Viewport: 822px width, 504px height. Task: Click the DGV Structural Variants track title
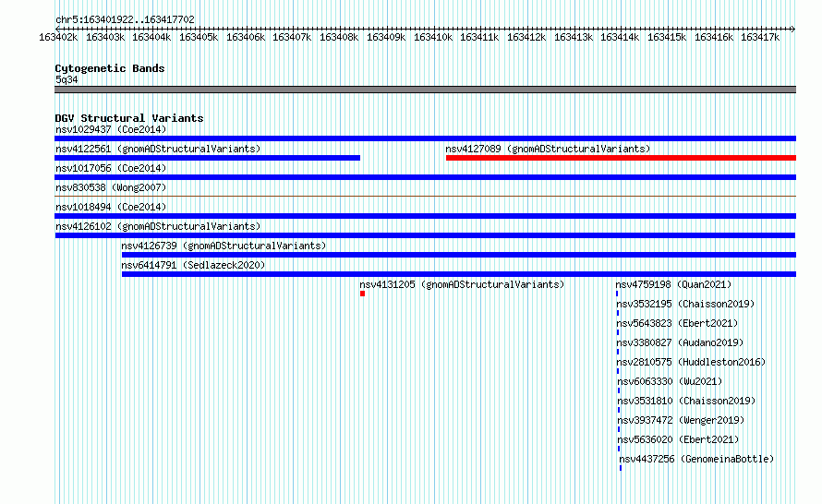pyautogui.click(x=129, y=118)
